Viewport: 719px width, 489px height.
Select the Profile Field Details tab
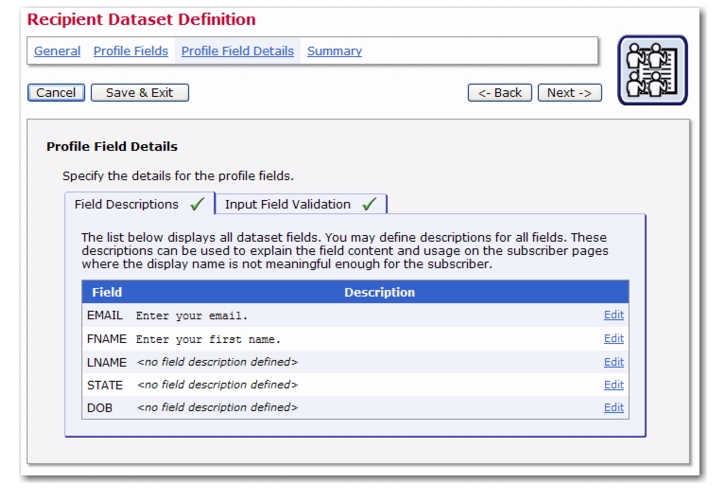click(238, 51)
